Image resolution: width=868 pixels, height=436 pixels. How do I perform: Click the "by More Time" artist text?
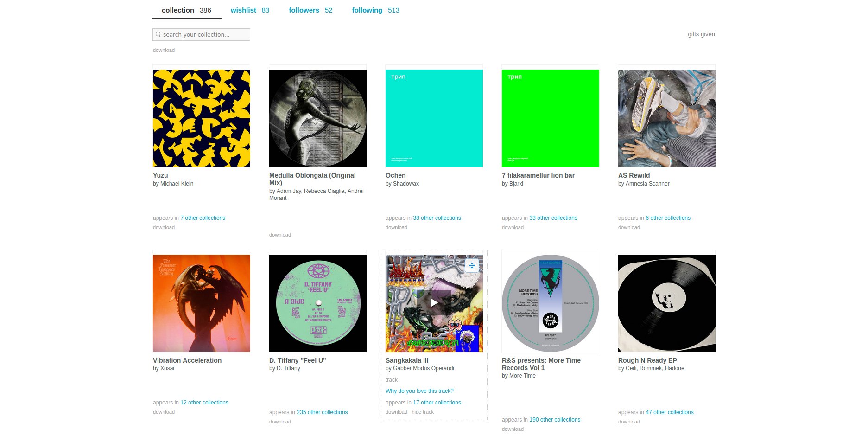(x=519, y=376)
